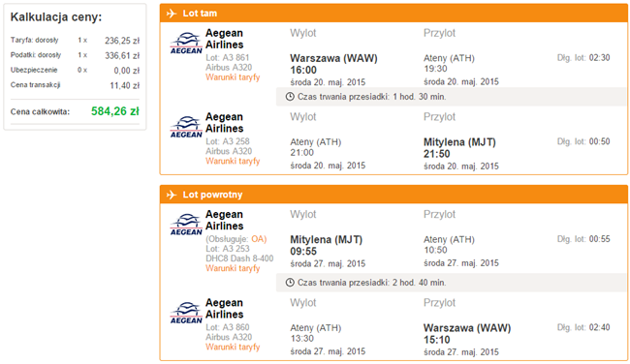Click the Warszawa (WAW) 15:10 arrival

(x=467, y=334)
